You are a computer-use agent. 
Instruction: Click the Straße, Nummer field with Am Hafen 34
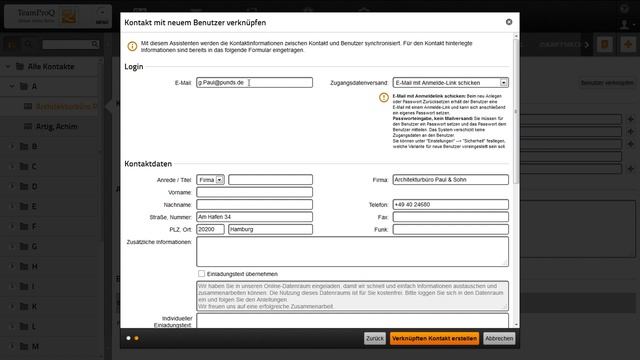[x=254, y=217]
